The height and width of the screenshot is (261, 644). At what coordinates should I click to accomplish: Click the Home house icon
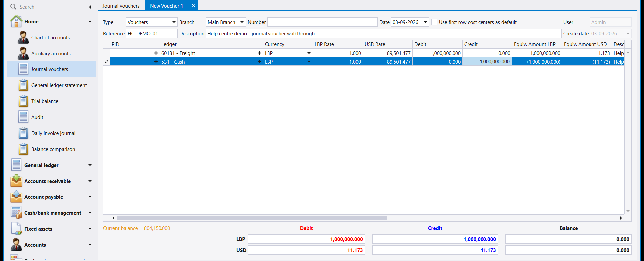click(16, 21)
